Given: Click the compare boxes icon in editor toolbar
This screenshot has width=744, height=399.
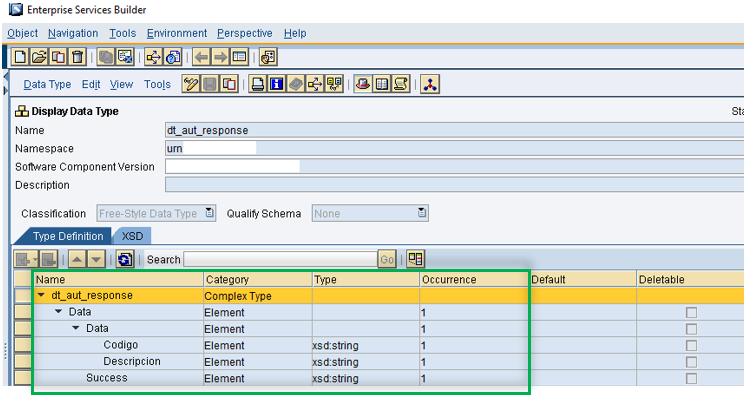Looking at the screenshot, I should pos(334,84).
